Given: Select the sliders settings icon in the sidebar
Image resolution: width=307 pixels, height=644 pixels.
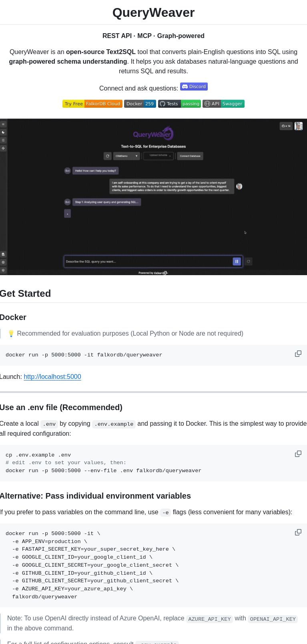Looking at the screenshot, I should [3, 140].
